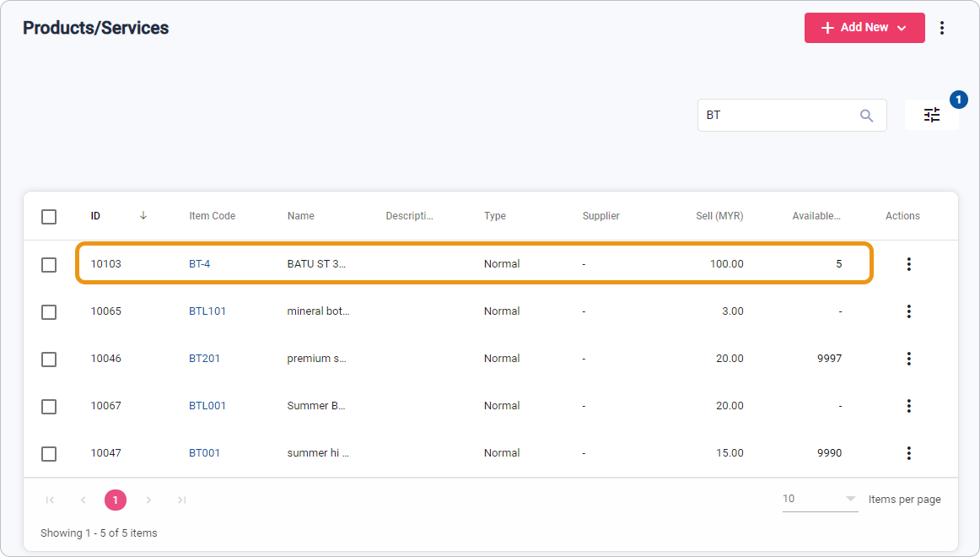Viewport: 980px width, 557px height.
Task: Sort by Name column header
Action: 300,216
